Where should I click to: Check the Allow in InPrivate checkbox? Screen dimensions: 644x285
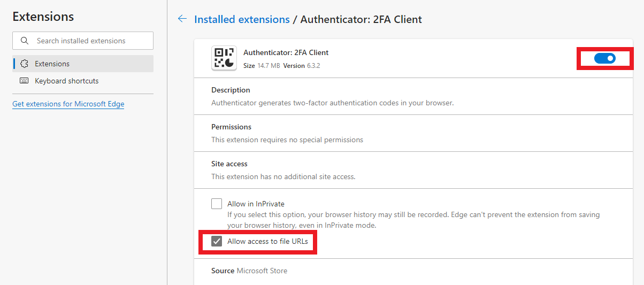[217, 204]
